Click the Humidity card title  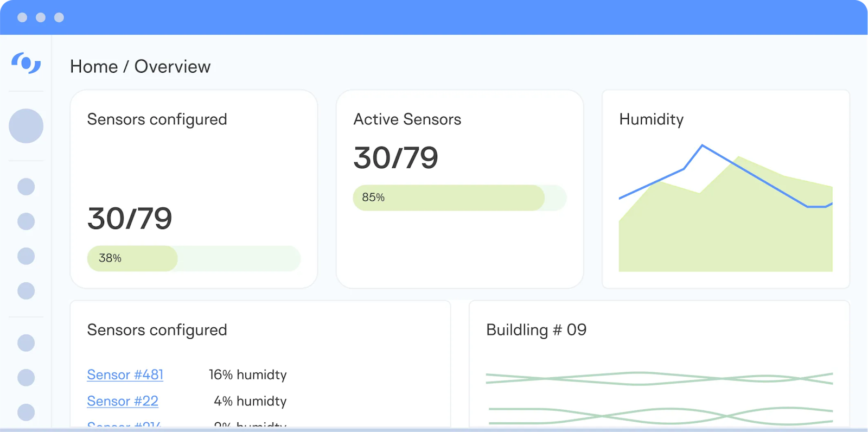point(651,119)
